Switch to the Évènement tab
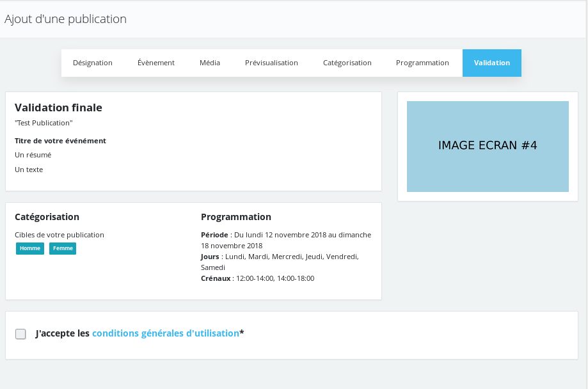Image resolution: width=588 pixels, height=389 pixels. click(156, 63)
